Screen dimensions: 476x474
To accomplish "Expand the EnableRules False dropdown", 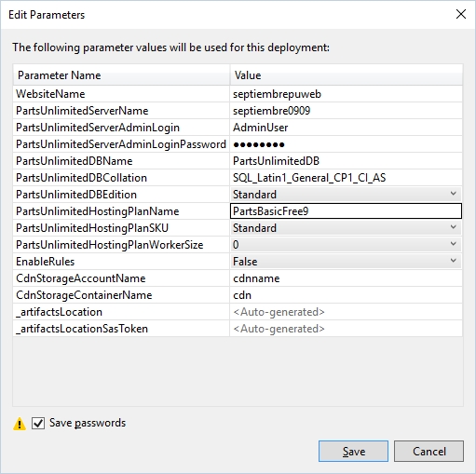I will 346,262.
